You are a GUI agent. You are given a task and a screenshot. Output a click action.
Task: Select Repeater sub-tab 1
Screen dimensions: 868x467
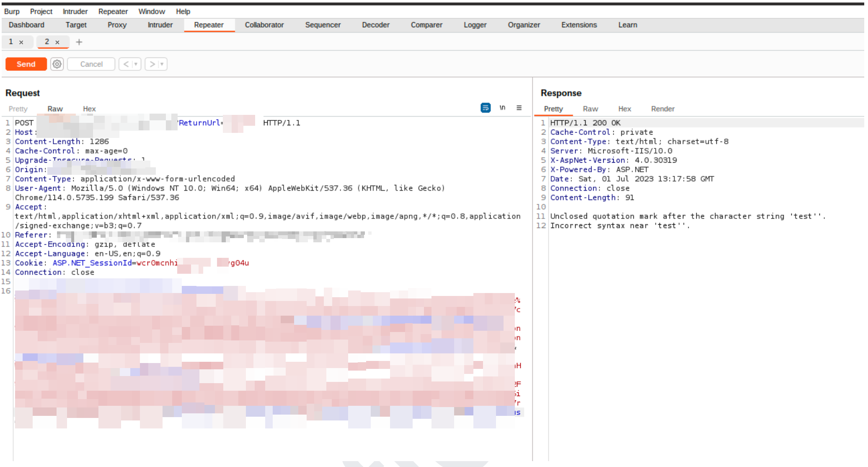11,42
